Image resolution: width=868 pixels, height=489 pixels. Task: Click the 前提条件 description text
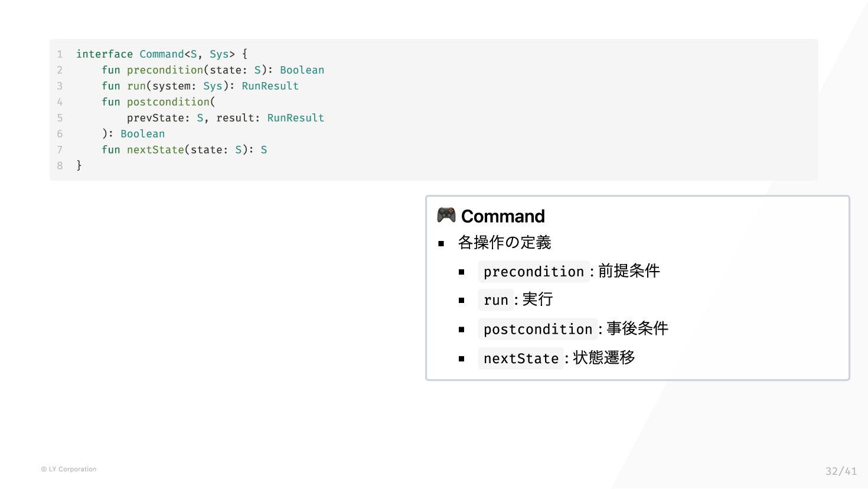coord(629,271)
